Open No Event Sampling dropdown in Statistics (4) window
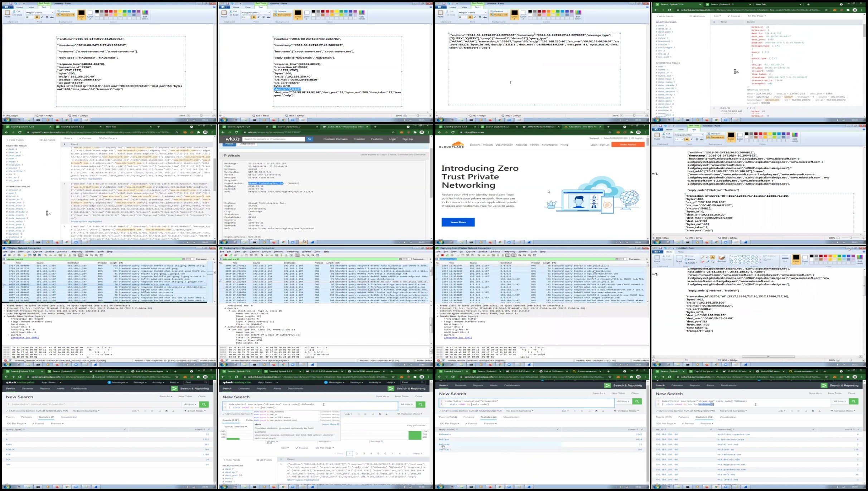This screenshot has width=868, height=491. pos(520,411)
